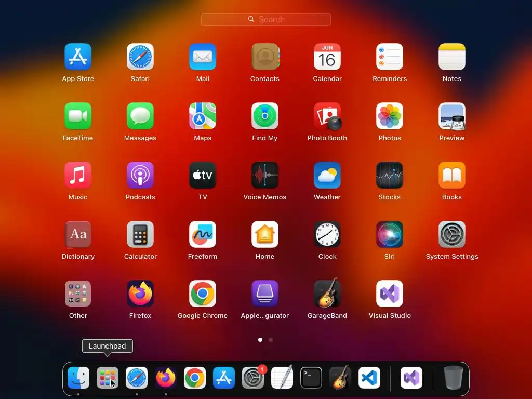Open App Store from the Dock
The height and width of the screenshot is (399, 532).
[x=224, y=378]
